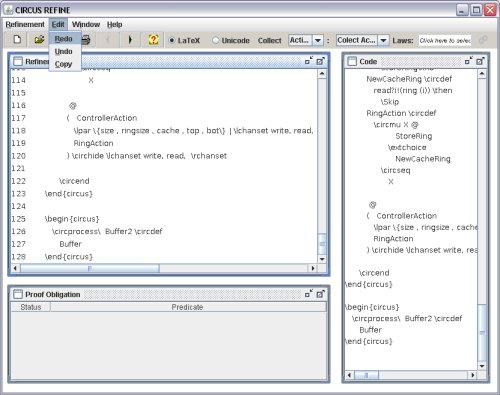Click the Proof Obligation panel window icon

18,294
